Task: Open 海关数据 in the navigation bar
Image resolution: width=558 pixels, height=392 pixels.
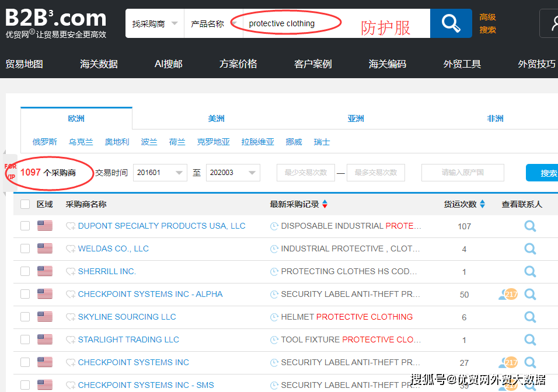Action: [99, 64]
